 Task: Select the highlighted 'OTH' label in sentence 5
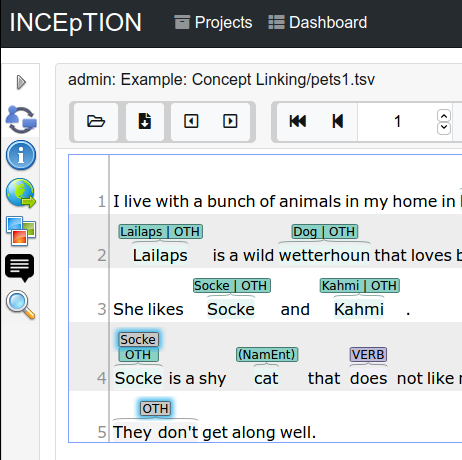[x=155, y=409]
